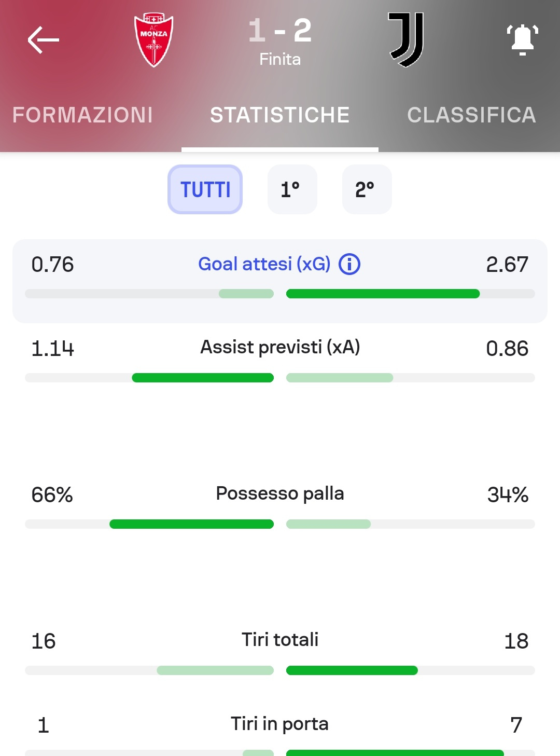The width and height of the screenshot is (560, 756).
Task: Click the Monza Possesso palla bar
Action: [149, 524]
